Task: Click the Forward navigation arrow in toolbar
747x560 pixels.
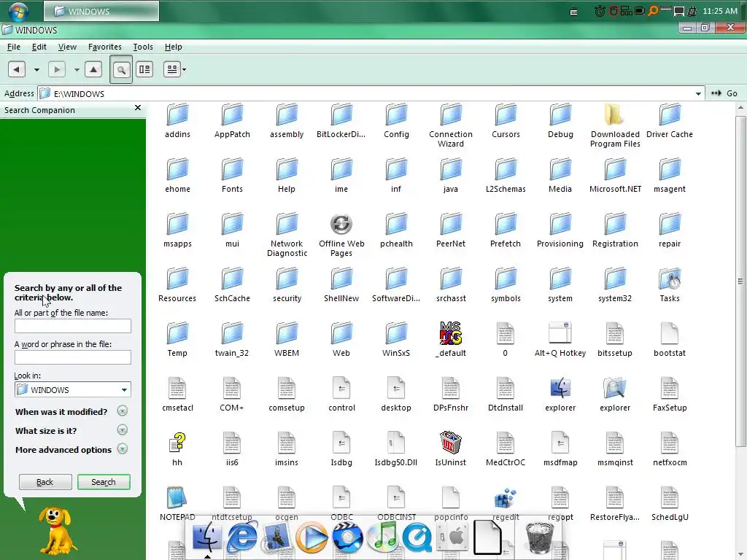Action: pos(57,69)
